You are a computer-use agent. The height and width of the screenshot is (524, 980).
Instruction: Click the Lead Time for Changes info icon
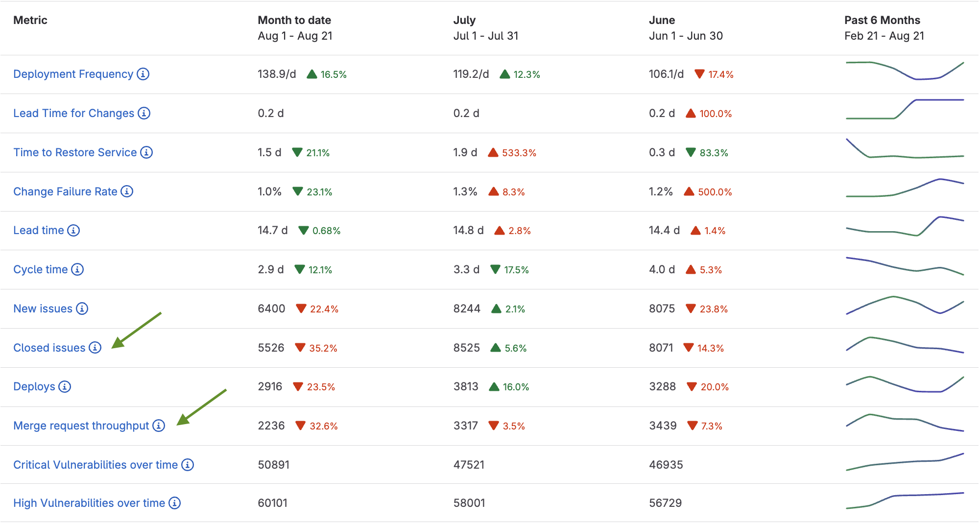[x=143, y=113]
